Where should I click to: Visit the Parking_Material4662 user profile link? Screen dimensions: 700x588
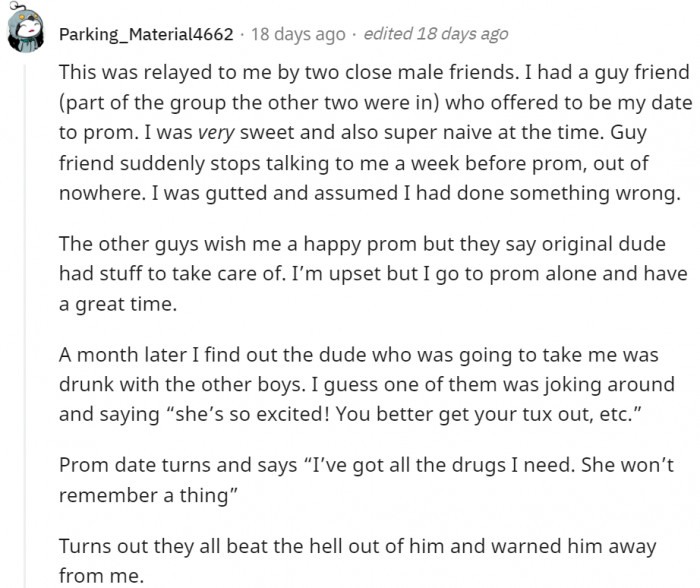point(146,34)
